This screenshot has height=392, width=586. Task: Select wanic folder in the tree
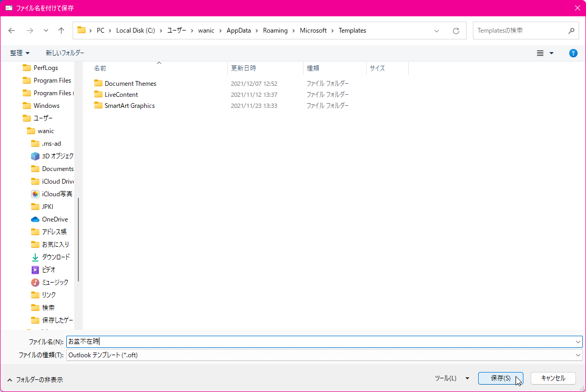click(46, 131)
